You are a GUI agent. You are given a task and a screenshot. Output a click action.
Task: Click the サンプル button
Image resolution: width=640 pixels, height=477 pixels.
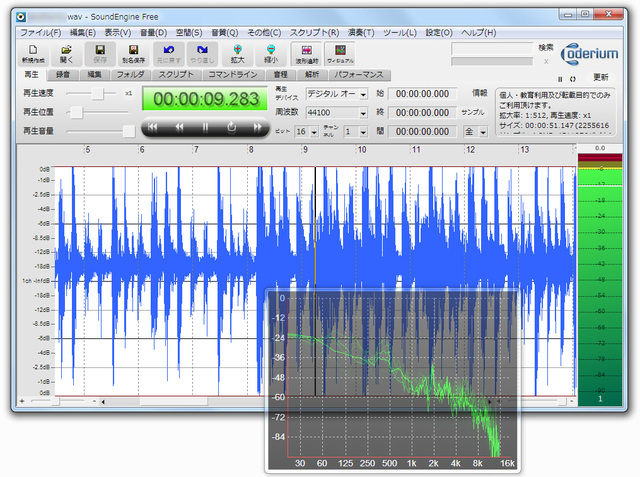click(473, 112)
